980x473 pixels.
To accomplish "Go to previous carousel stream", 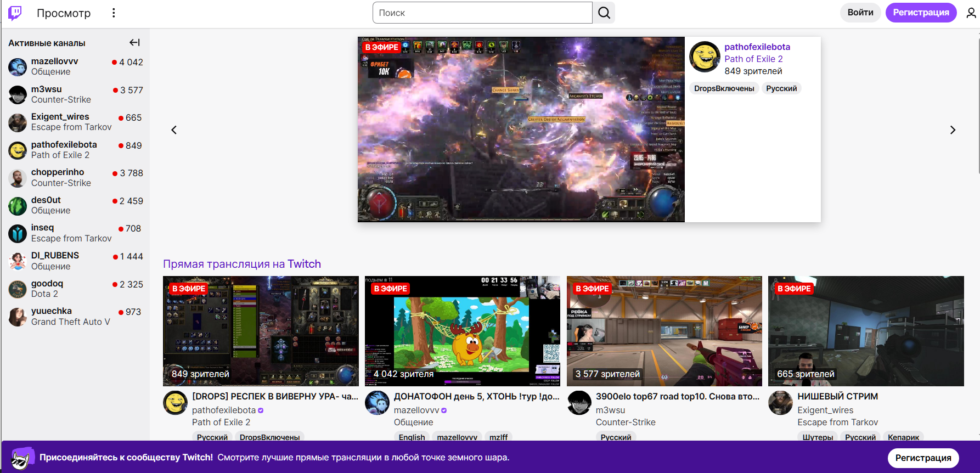I will (x=174, y=130).
